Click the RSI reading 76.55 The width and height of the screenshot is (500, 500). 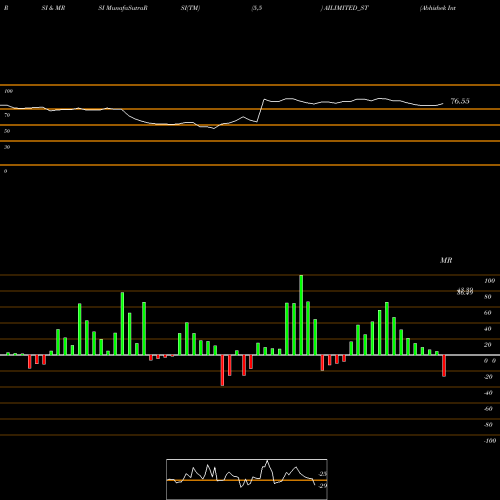[x=460, y=101]
